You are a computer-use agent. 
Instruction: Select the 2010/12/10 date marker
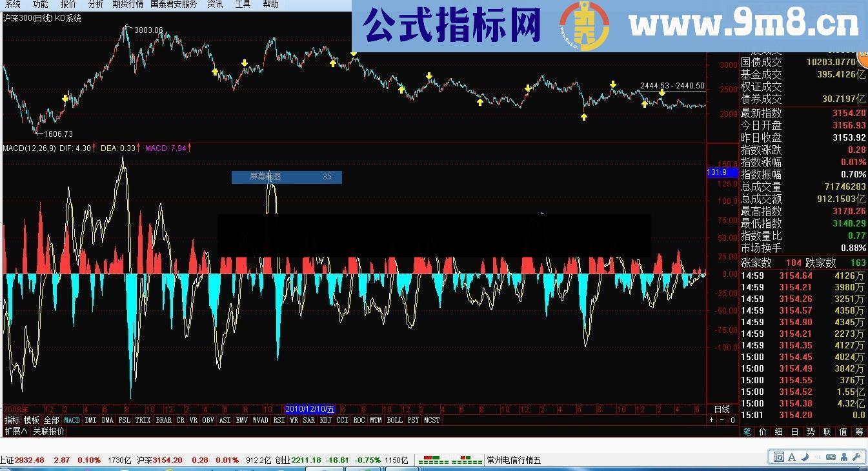point(310,409)
